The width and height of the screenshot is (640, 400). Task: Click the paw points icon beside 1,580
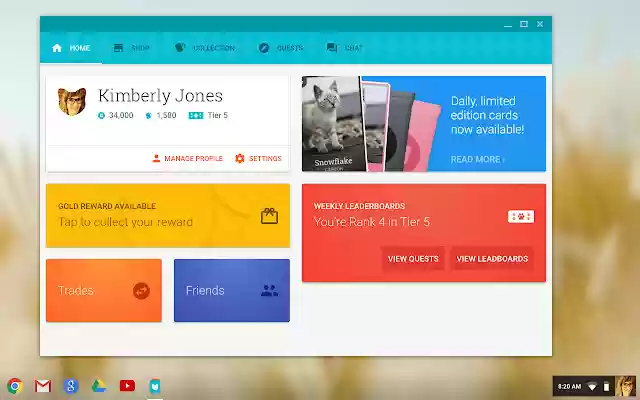pos(148,116)
